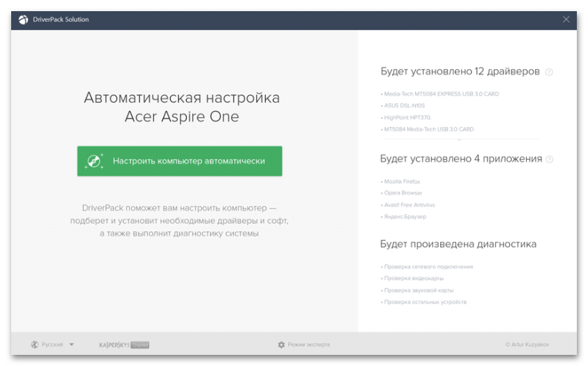Click the expert mode gear icon

click(281, 344)
